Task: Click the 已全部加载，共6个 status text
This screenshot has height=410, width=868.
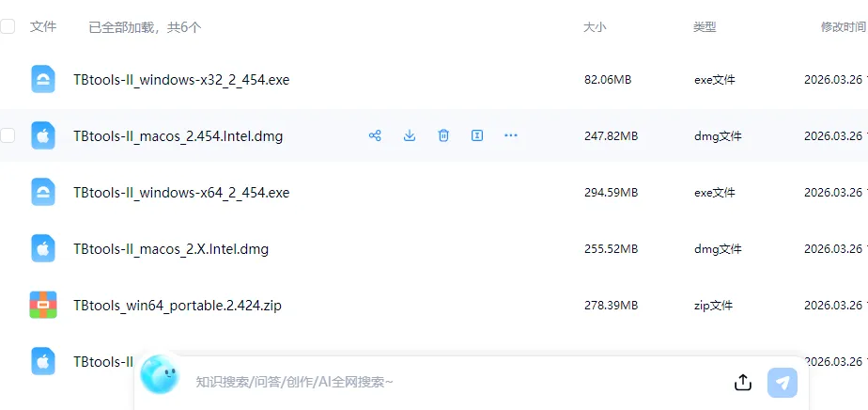Action: coord(145,27)
